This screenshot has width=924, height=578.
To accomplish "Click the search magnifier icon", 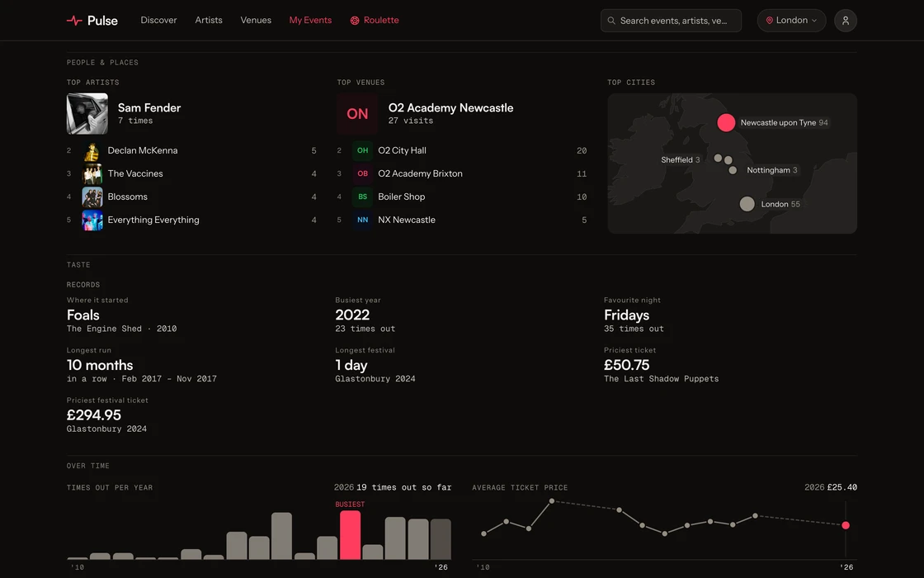I will [x=611, y=21].
